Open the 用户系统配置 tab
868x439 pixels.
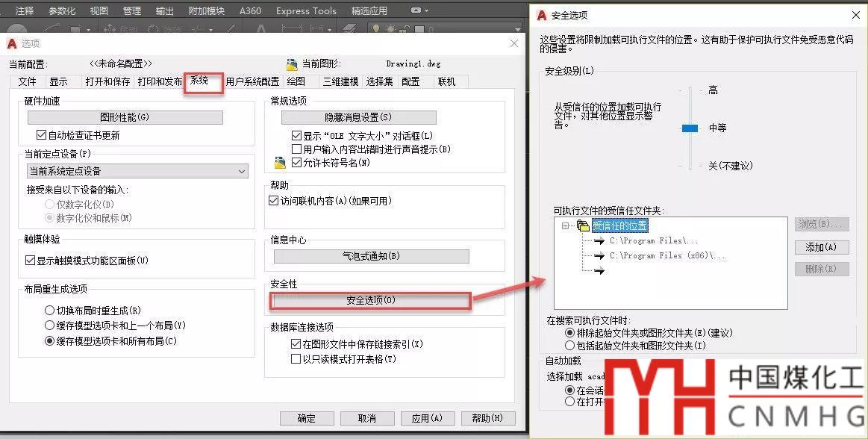(x=252, y=82)
